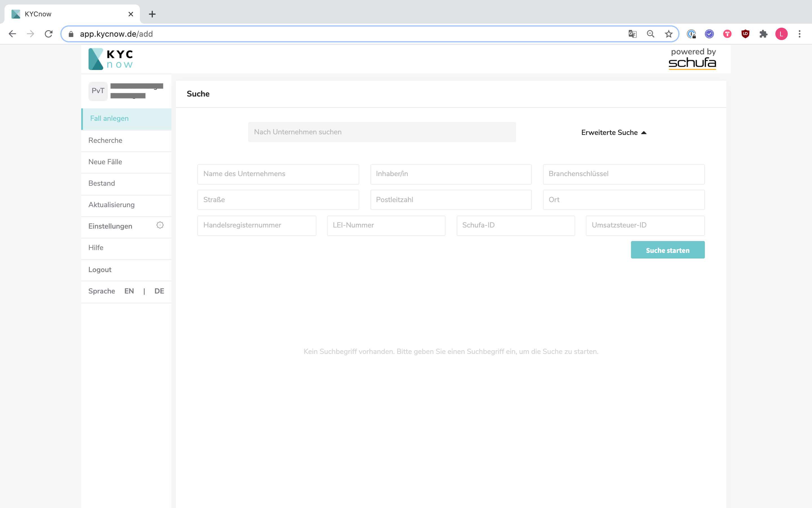Click the Google Translate icon in address bar
Screen dimensions: 812x508
click(x=632, y=34)
